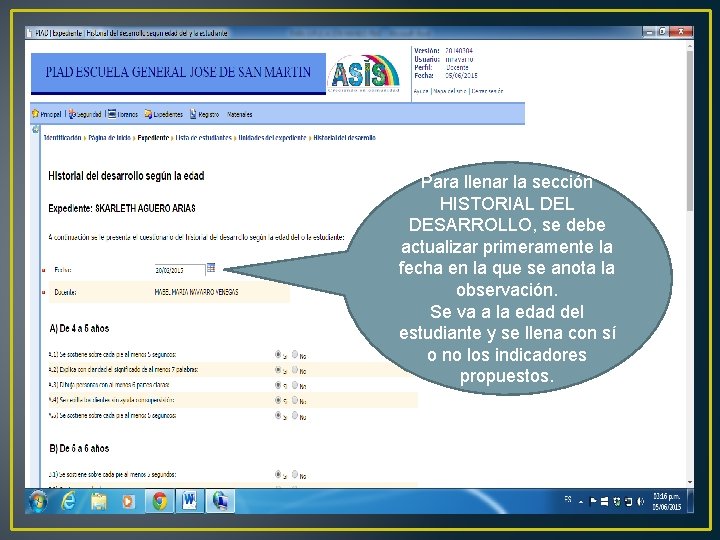Click the Seguridad icon in the menu bar

coord(73,114)
